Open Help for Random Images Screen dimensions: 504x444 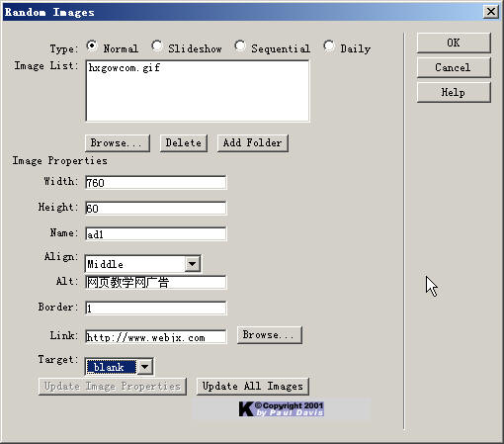(x=454, y=92)
